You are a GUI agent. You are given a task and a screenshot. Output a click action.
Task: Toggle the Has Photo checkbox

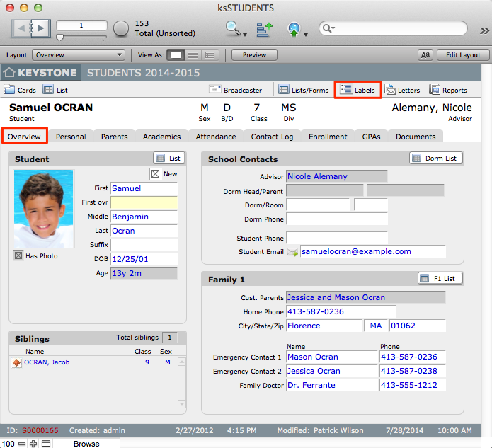(x=18, y=255)
